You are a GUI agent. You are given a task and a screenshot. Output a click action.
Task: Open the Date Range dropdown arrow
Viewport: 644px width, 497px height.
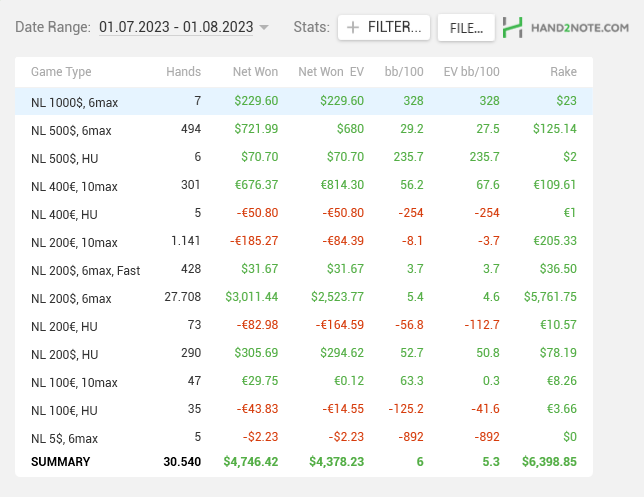pos(264,28)
